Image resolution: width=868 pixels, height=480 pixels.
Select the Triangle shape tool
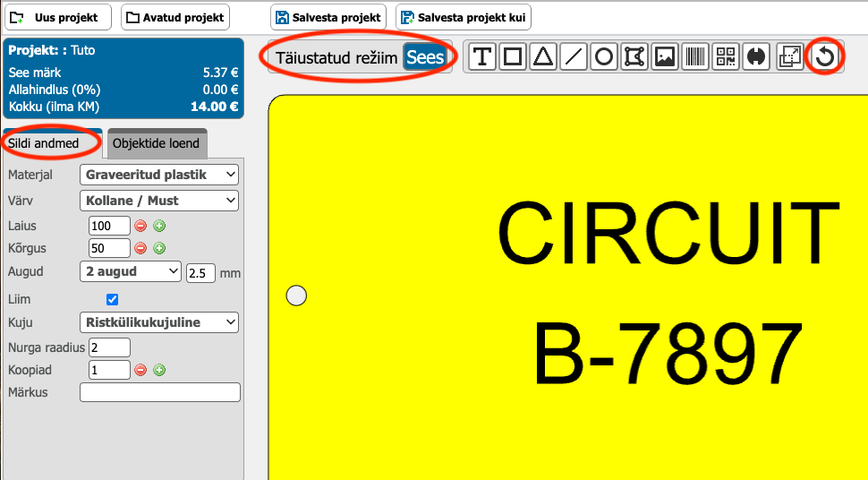[543, 56]
